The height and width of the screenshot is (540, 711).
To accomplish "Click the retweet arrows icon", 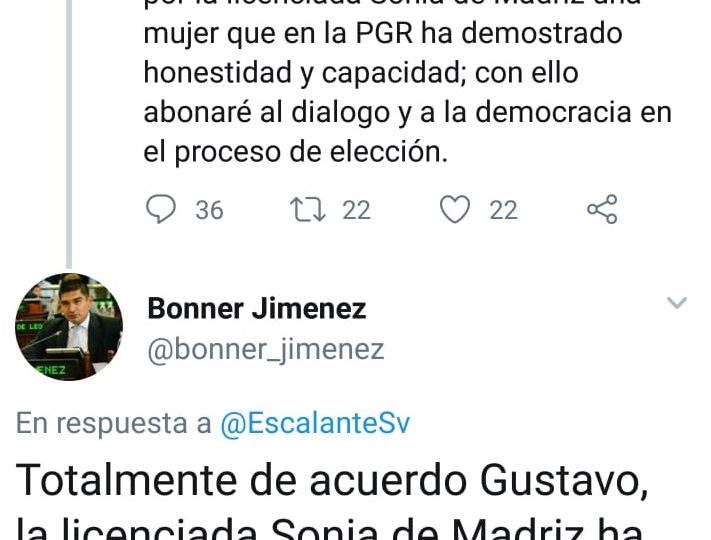I will pyautogui.click(x=308, y=209).
